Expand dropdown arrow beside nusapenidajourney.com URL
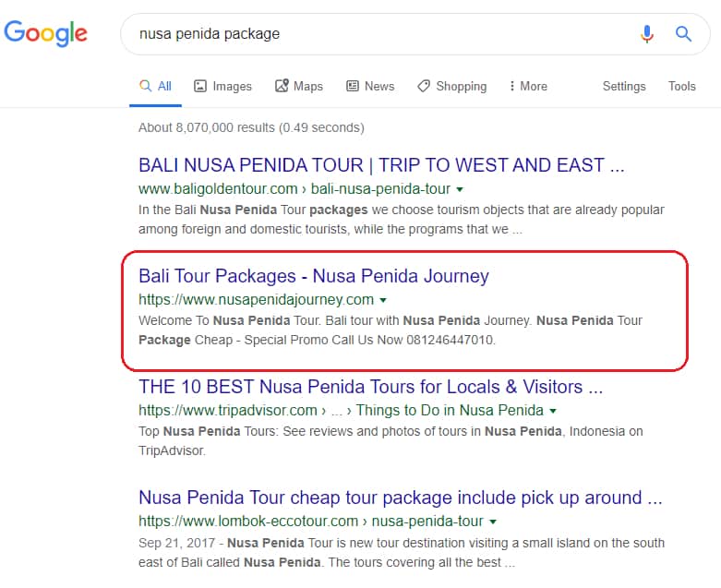Viewport: 721px width, 588px height. click(383, 300)
